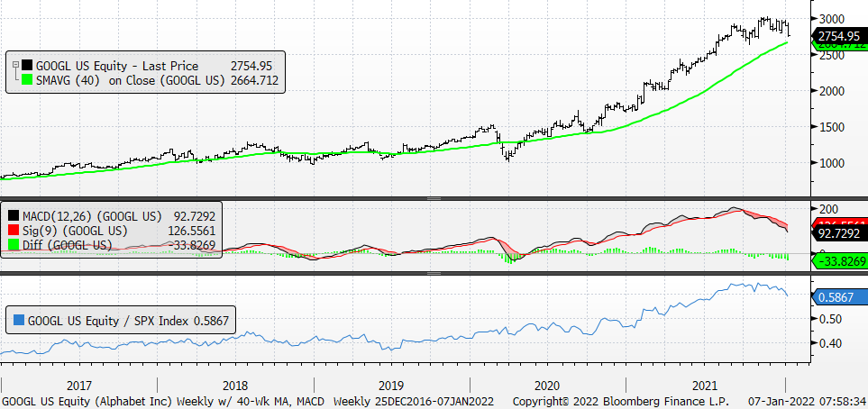The height and width of the screenshot is (409, 868).
Task: Click the 2754.95 last price axis tag
Action: [x=840, y=36]
